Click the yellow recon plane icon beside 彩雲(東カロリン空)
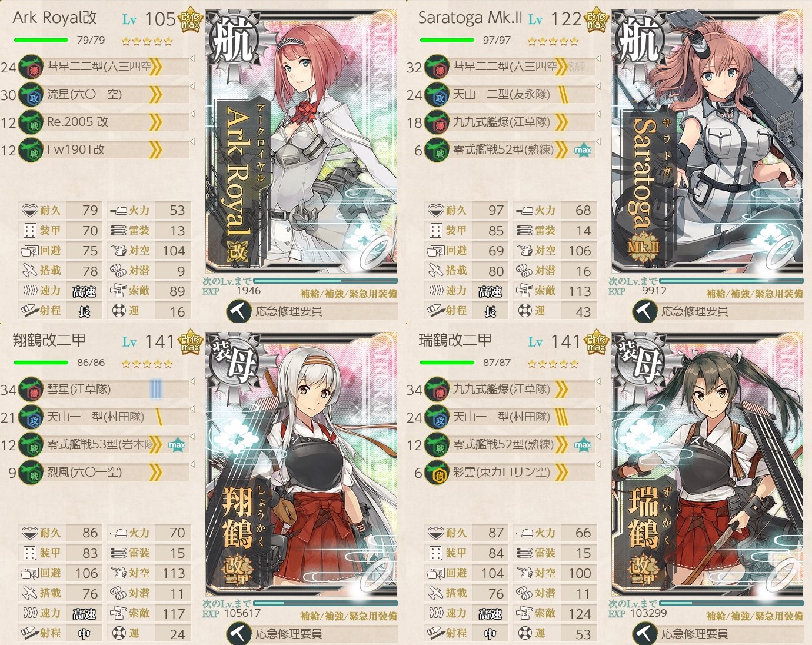Image resolution: width=812 pixels, height=645 pixels. tap(437, 472)
